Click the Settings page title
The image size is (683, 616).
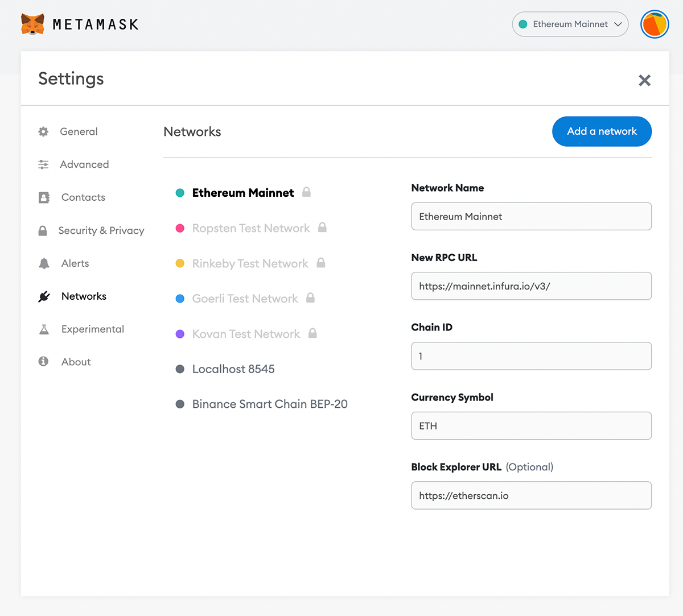[x=71, y=78]
